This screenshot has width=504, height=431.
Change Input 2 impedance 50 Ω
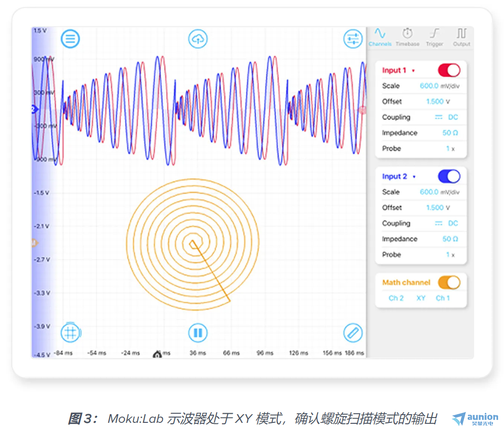click(450, 239)
